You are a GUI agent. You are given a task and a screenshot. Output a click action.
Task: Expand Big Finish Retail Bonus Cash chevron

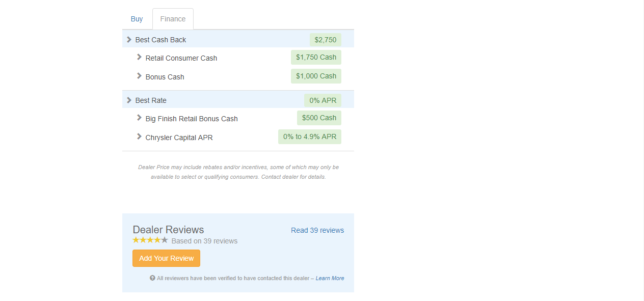coord(139,118)
